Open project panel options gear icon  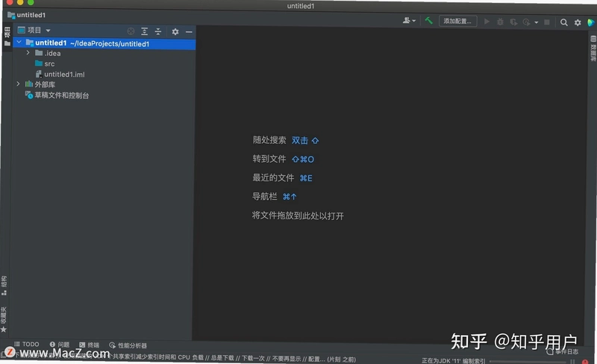(175, 32)
